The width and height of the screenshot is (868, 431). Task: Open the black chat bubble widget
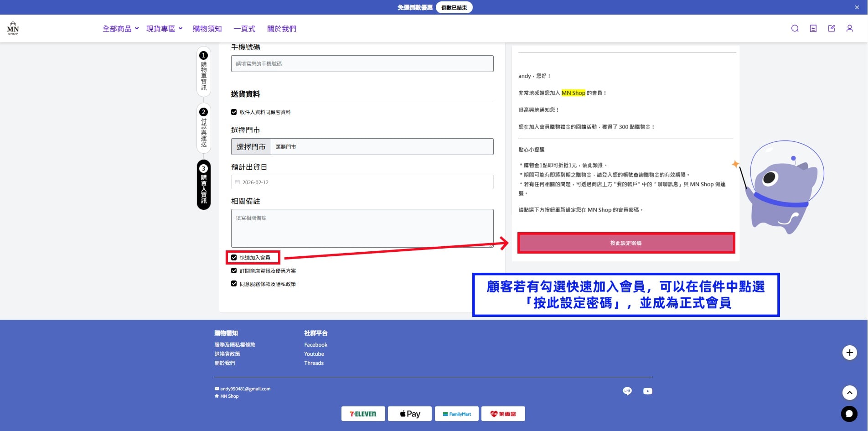point(849,414)
